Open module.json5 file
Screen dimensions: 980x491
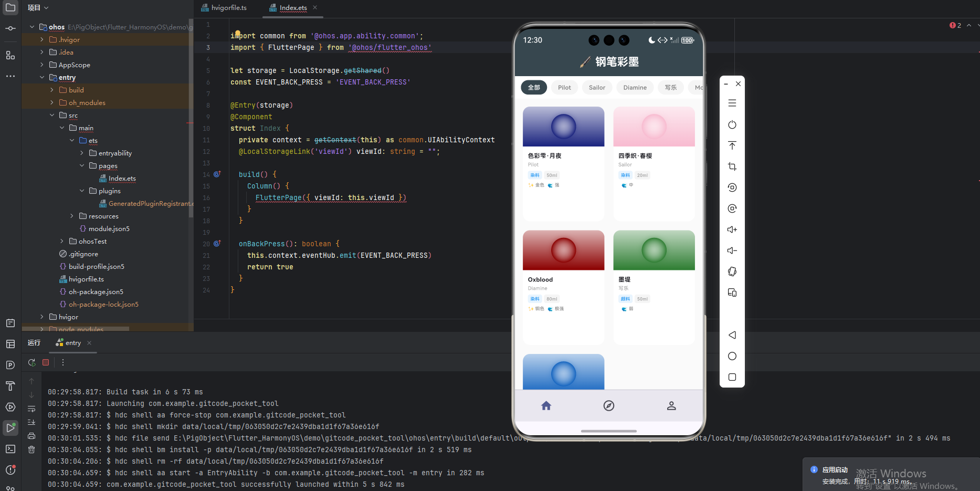[x=109, y=228]
